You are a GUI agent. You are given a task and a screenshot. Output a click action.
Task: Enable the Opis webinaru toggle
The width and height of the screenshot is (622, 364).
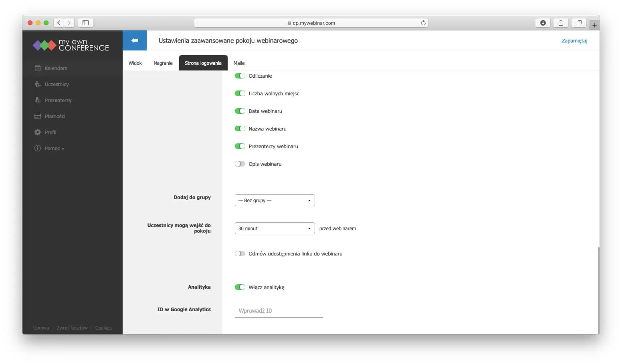(240, 164)
